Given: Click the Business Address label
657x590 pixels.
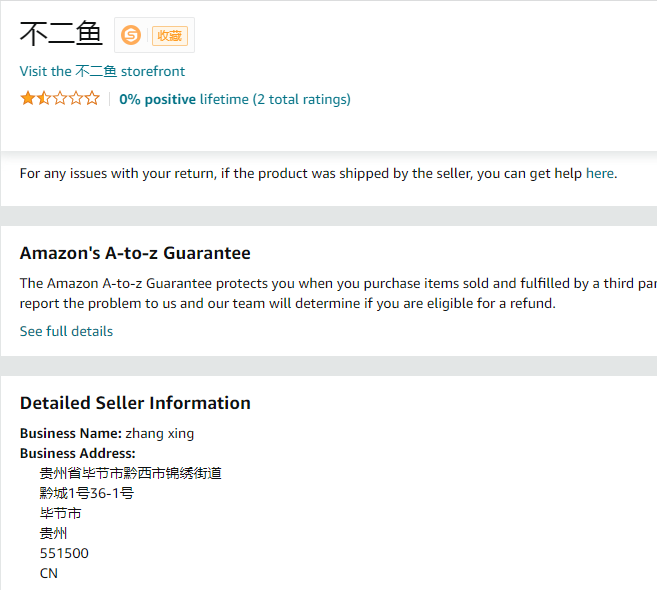Looking at the screenshot, I should (77, 453).
